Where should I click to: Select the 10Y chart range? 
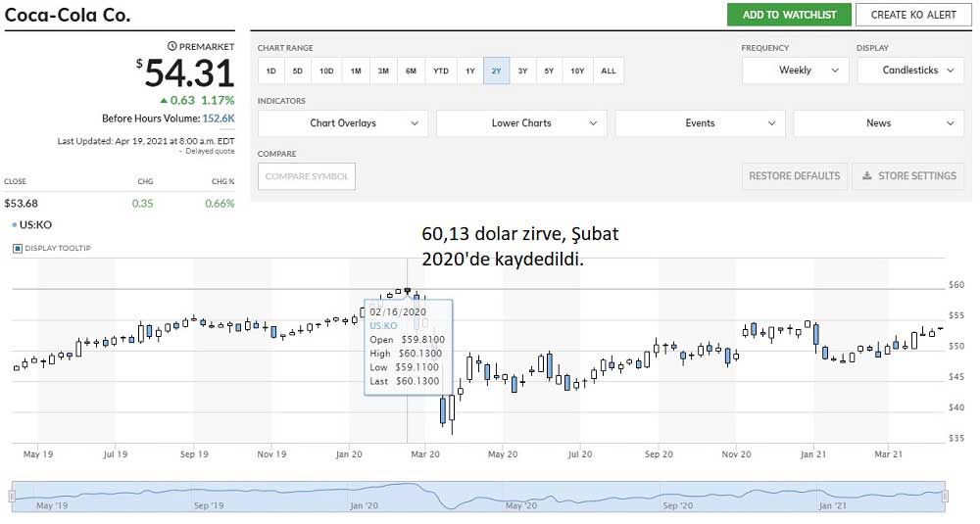pyautogui.click(x=577, y=71)
